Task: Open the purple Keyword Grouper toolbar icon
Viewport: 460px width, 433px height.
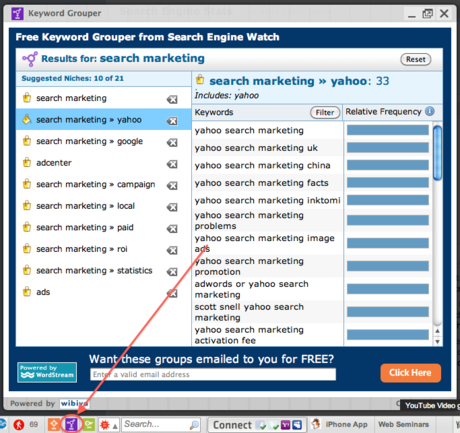Action: (71, 424)
